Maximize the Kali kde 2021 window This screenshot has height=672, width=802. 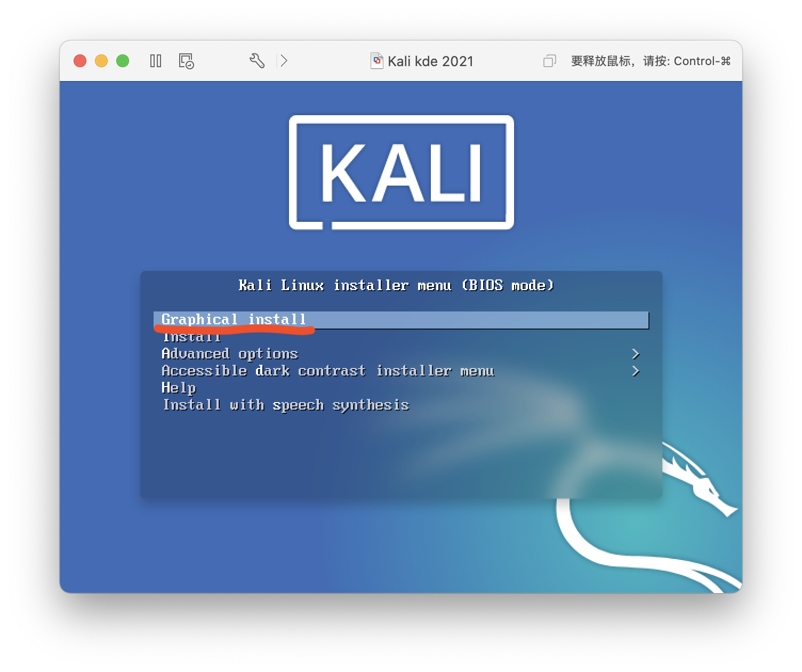123,61
